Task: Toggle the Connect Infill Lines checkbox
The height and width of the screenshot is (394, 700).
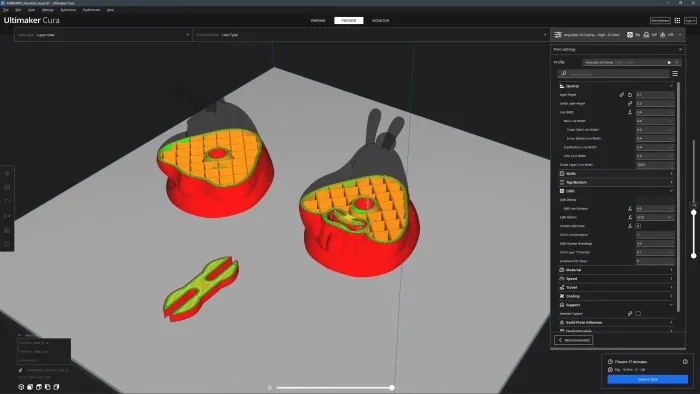Action: tap(638, 226)
